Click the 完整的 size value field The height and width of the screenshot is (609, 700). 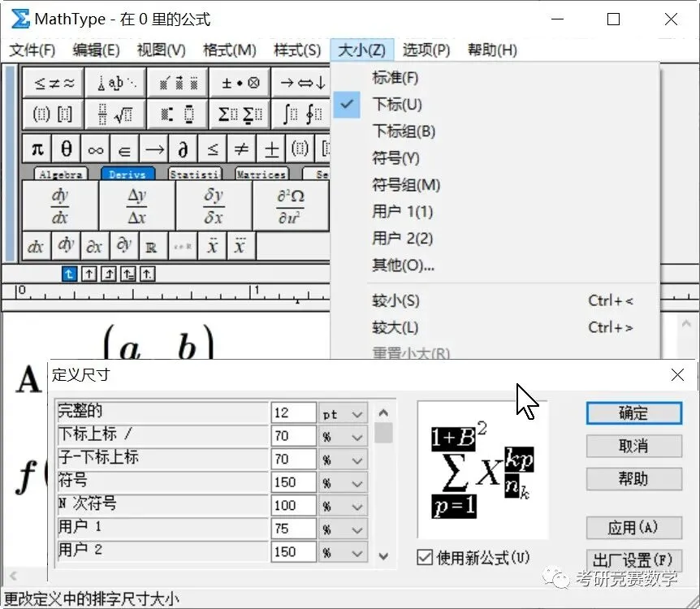(293, 413)
